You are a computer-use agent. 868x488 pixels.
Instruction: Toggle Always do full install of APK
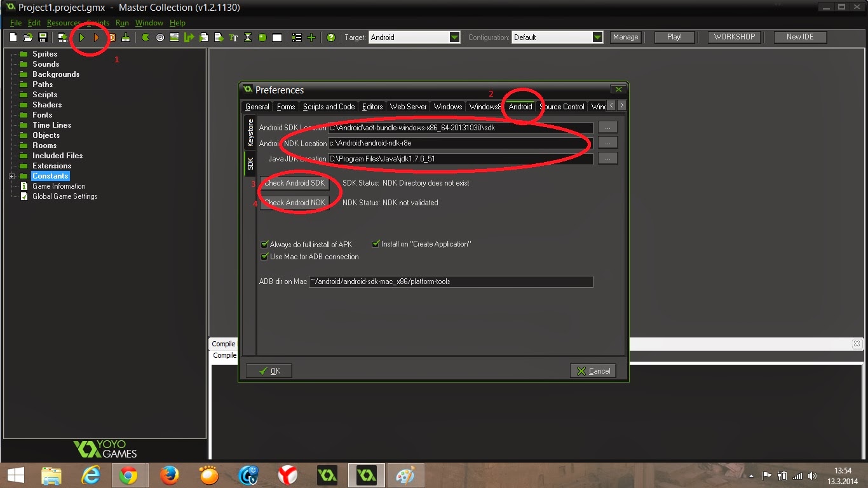(264, 245)
